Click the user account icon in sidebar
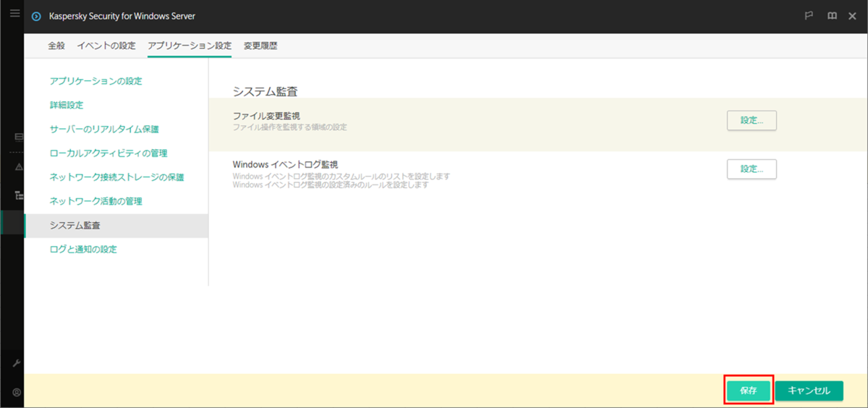 pyautogui.click(x=16, y=392)
